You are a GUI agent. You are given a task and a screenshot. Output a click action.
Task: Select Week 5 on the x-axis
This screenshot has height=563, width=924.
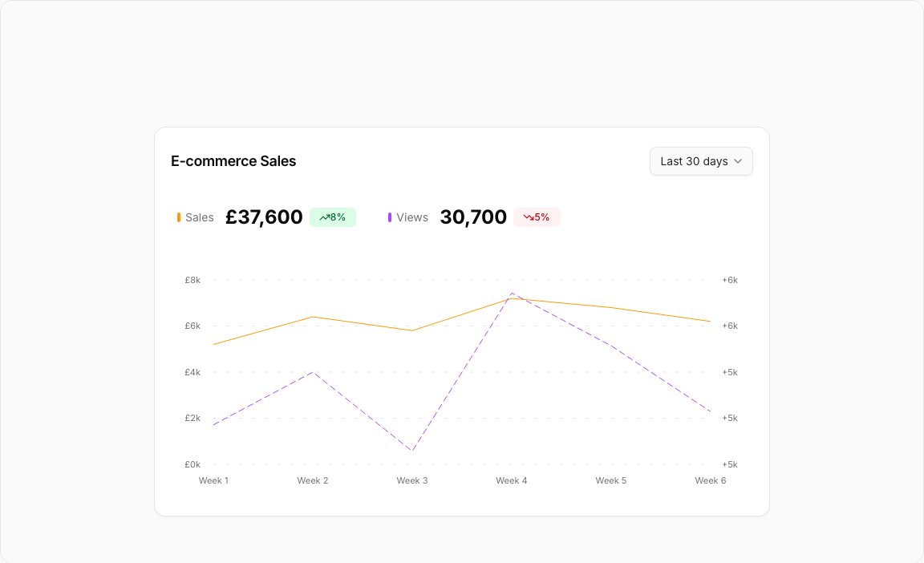[611, 480]
